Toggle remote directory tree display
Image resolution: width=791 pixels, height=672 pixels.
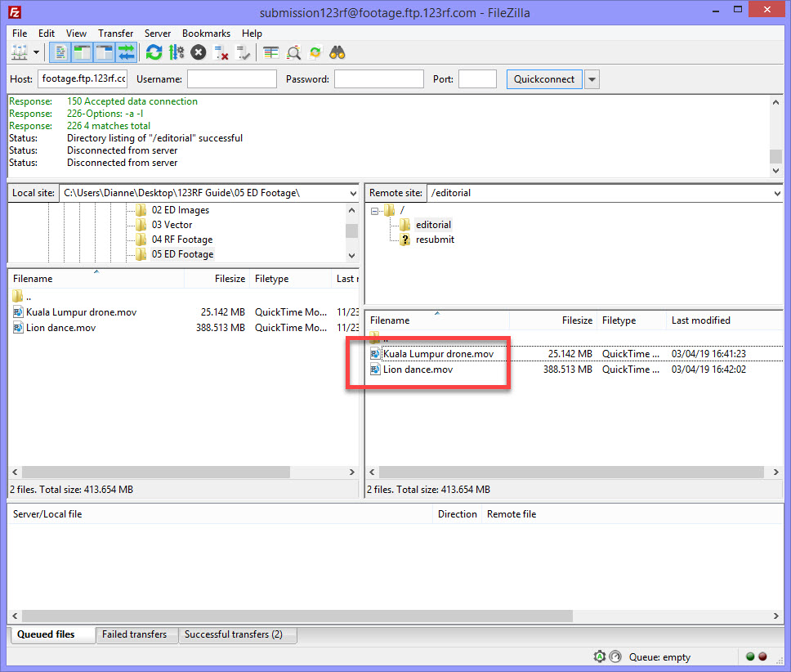tap(105, 52)
